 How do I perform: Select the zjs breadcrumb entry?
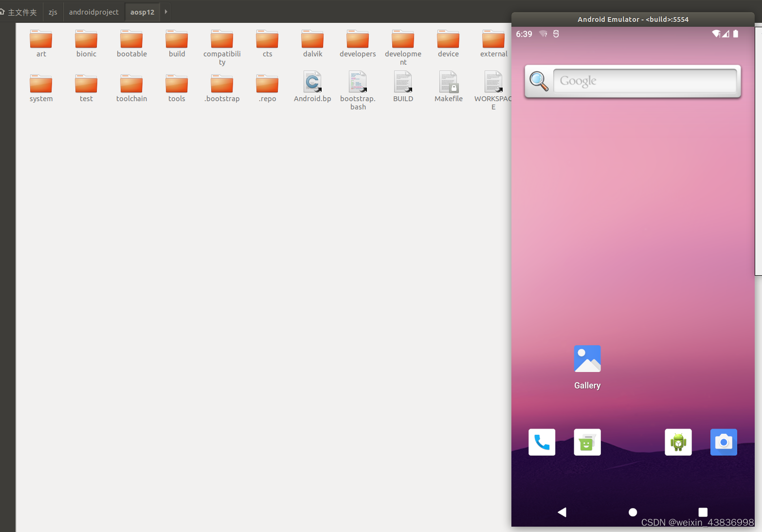(53, 12)
